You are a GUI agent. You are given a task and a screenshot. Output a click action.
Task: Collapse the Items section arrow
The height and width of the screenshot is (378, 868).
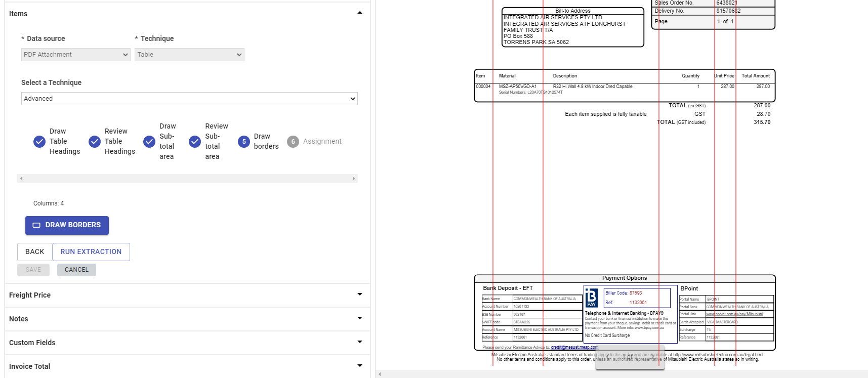click(x=360, y=13)
